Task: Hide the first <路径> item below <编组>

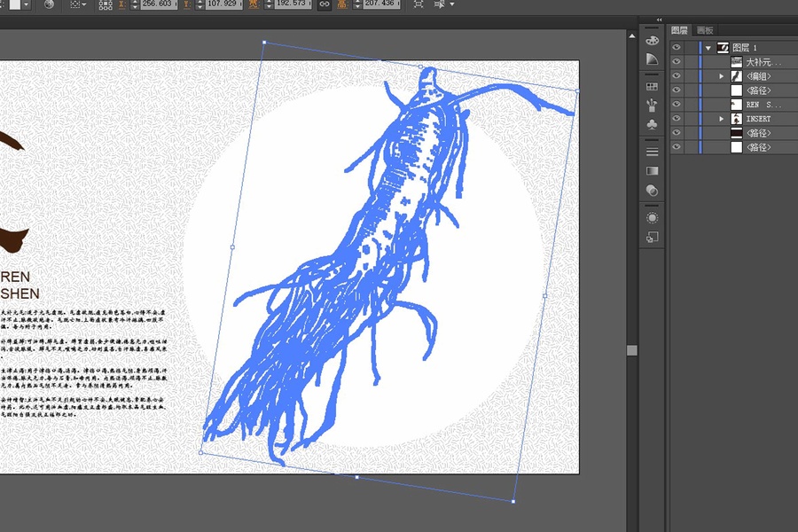Action: click(x=676, y=90)
